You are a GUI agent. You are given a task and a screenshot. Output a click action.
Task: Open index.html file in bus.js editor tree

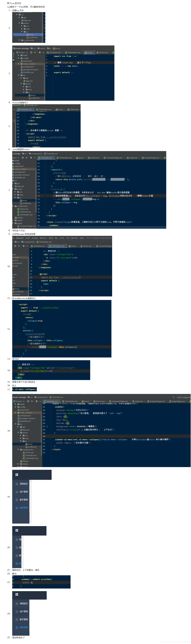pyautogui.click(x=26, y=61)
